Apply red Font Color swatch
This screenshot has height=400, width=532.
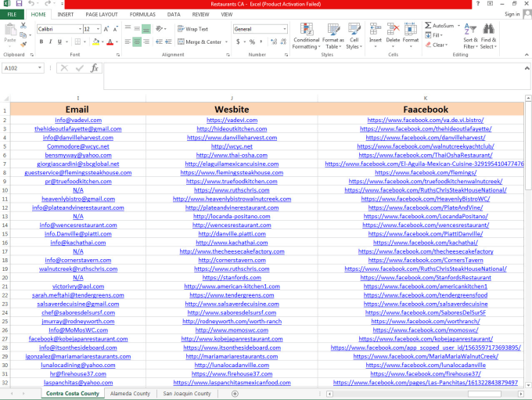coord(110,41)
